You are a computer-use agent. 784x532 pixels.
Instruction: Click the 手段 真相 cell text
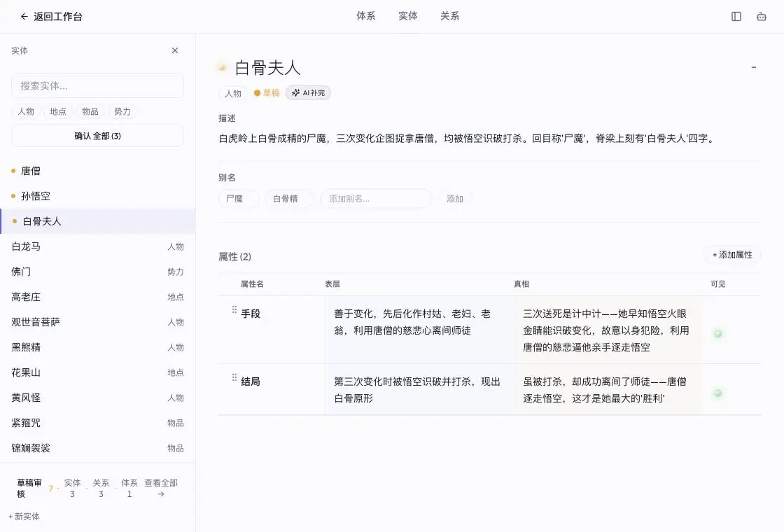click(605, 330)
